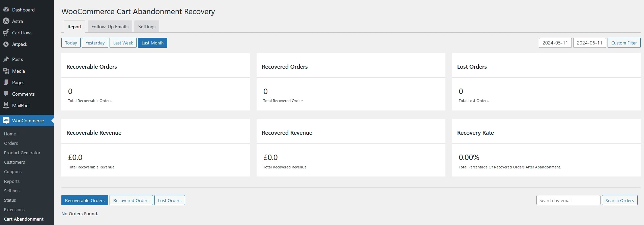Filter report by Yesterday

coord(95,43)
